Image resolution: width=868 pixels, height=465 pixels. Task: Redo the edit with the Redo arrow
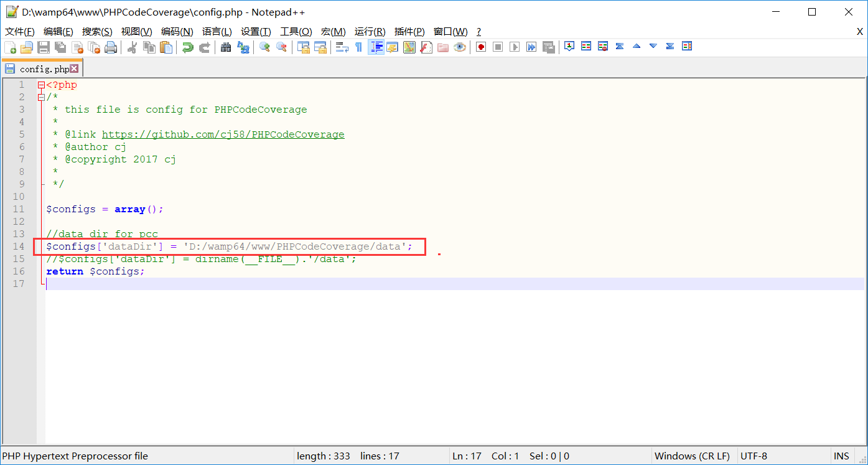click(x=204, y=47)
